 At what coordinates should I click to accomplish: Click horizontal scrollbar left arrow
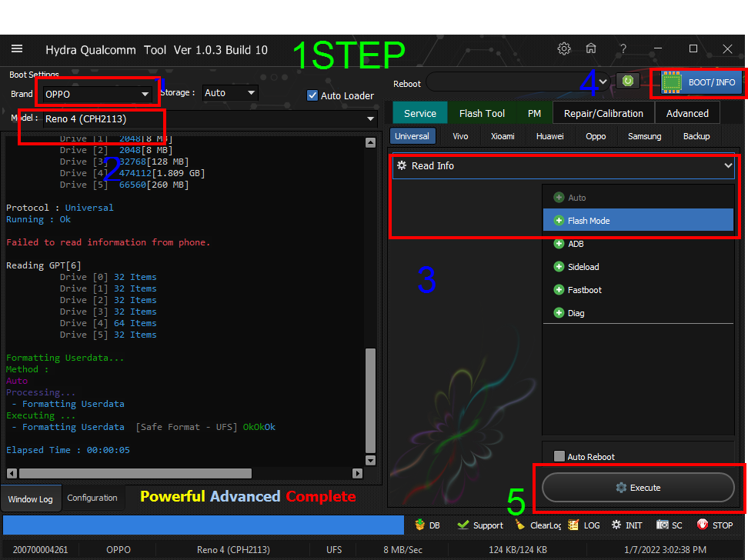click(12, 473)
